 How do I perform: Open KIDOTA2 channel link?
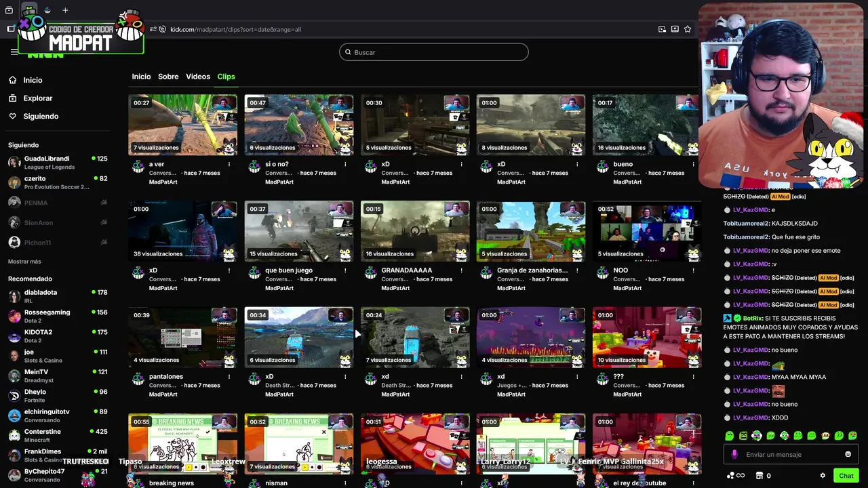point(58,336)
